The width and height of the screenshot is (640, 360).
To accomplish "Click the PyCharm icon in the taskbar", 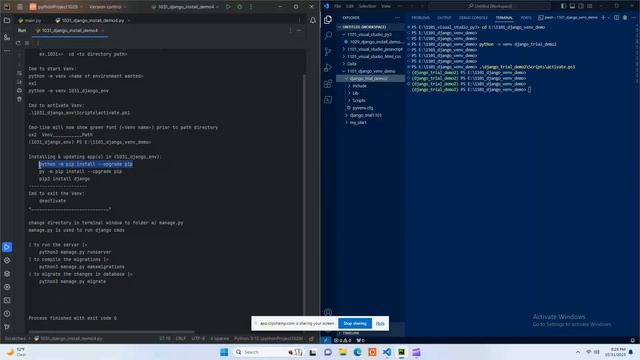I will (x=401, y=352).
